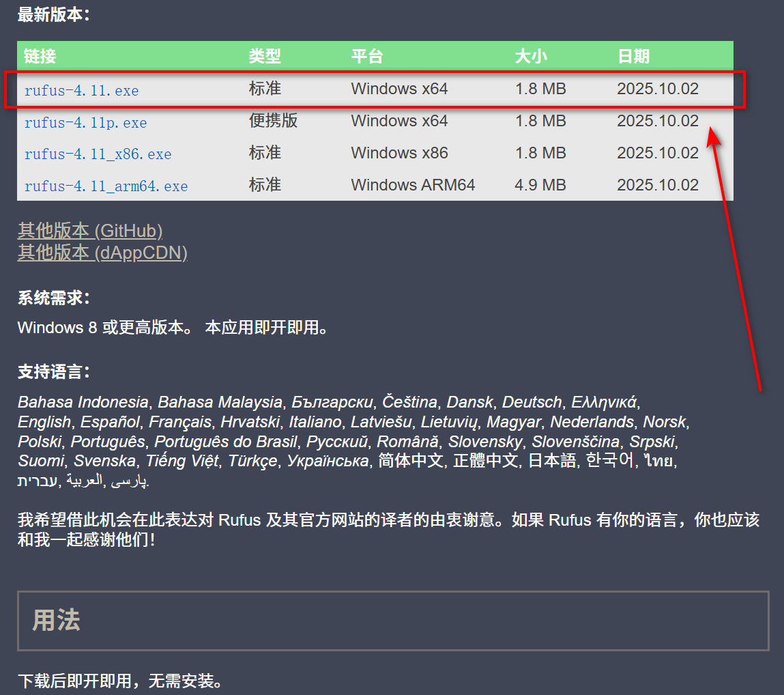Click the Bahasa Indonesia language link
Viewport: 784px width, 695px height.
[83, 402]
